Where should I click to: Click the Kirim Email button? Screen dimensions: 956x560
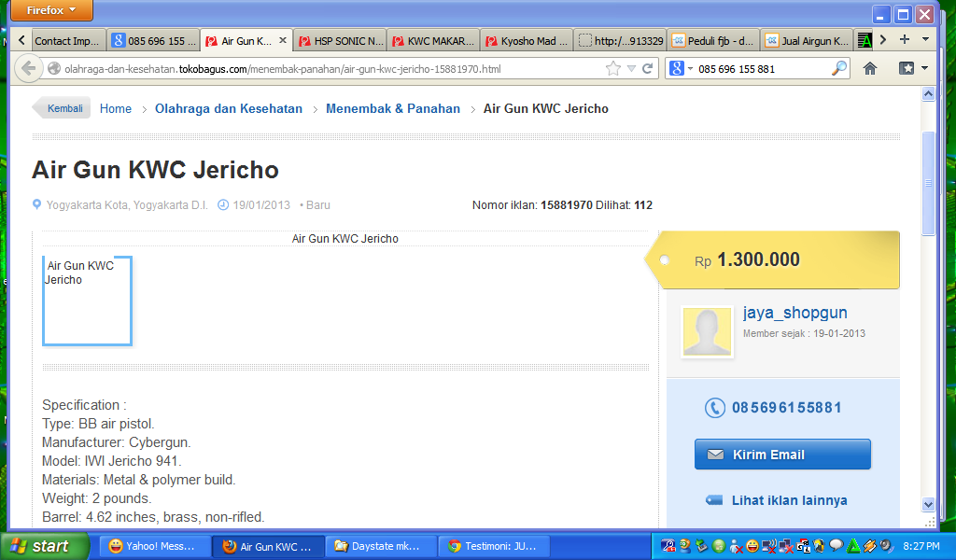[782, 454]
